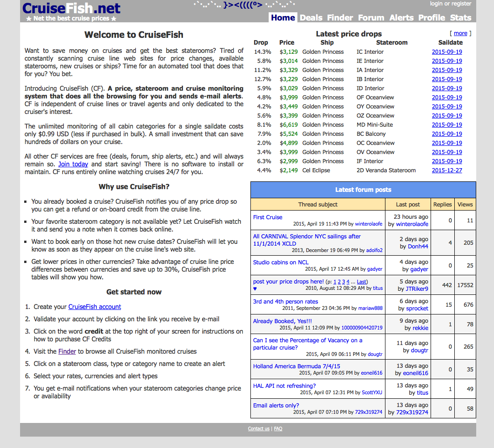Screen dimensions: 494x448
Task: Click the 17552 views count
Action: [x=465, y=285]
